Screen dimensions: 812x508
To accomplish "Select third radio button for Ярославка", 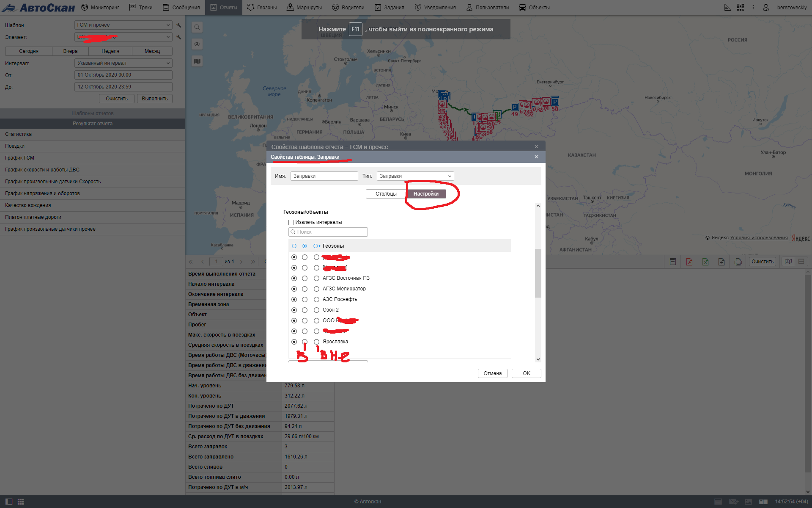I will 316,342.
